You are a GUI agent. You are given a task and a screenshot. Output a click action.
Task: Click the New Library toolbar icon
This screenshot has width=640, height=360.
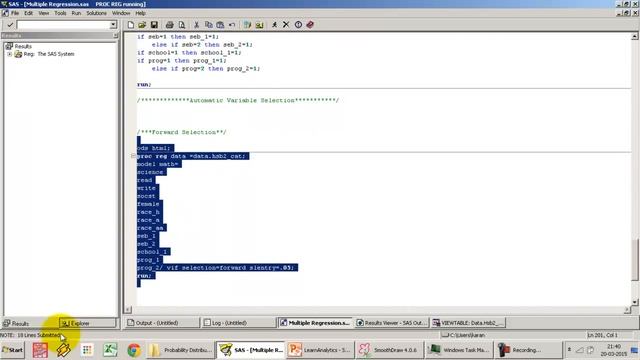[x=247, y=25]
